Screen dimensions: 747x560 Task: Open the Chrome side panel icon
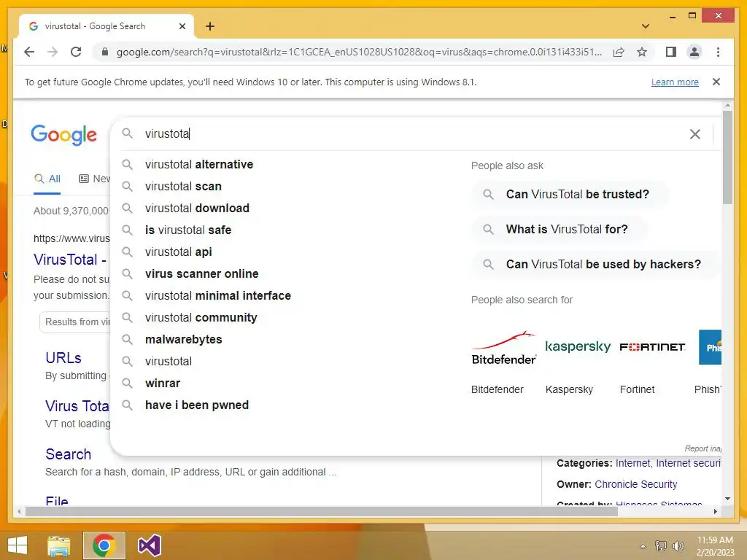(x=671, y=52)
